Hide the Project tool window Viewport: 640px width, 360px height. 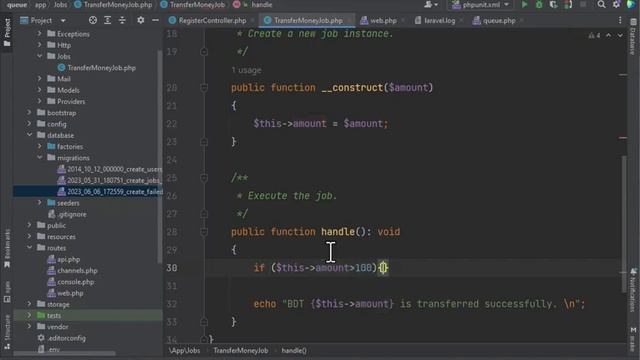click(155, 20)
